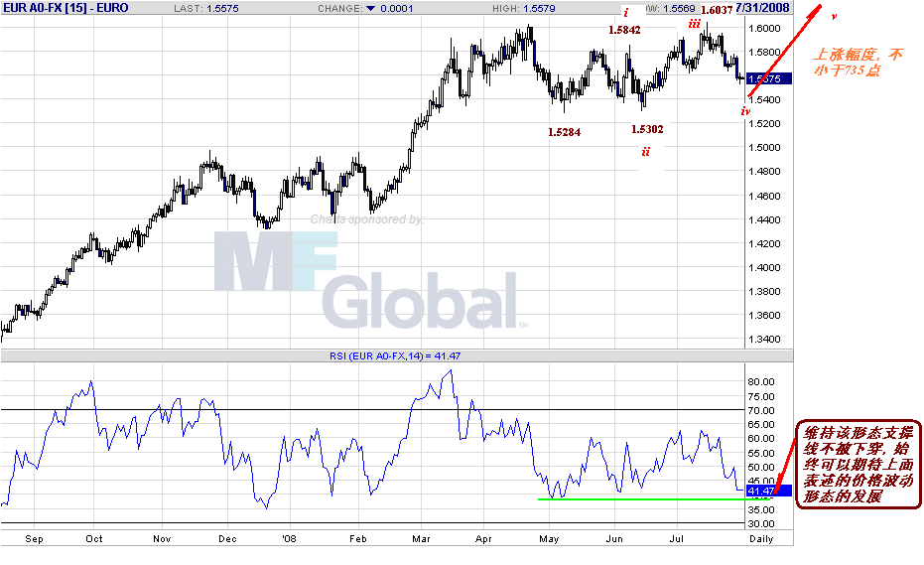924x565 pixels.
Task: Click the 55.00 RSI axis label
Action: [761, 454]
